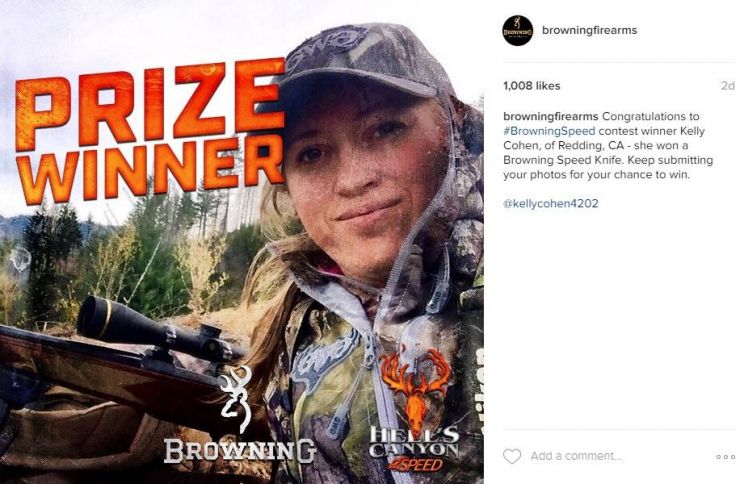Click the Browning buck mark logo

pyautogui.click(x=236, y=398)
